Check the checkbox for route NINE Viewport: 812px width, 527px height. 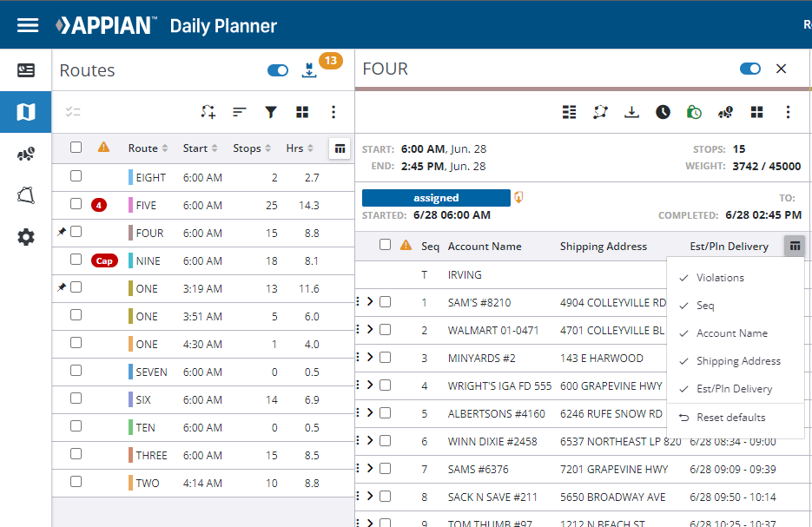[x=76, y=260]
